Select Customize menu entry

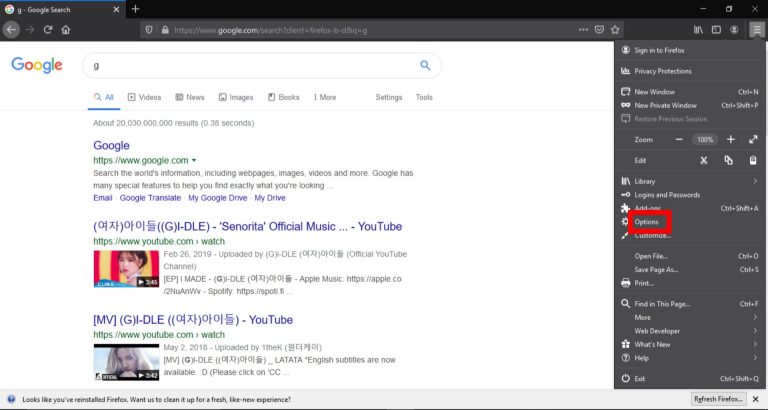pyautogui.click(x=690, y=236)
